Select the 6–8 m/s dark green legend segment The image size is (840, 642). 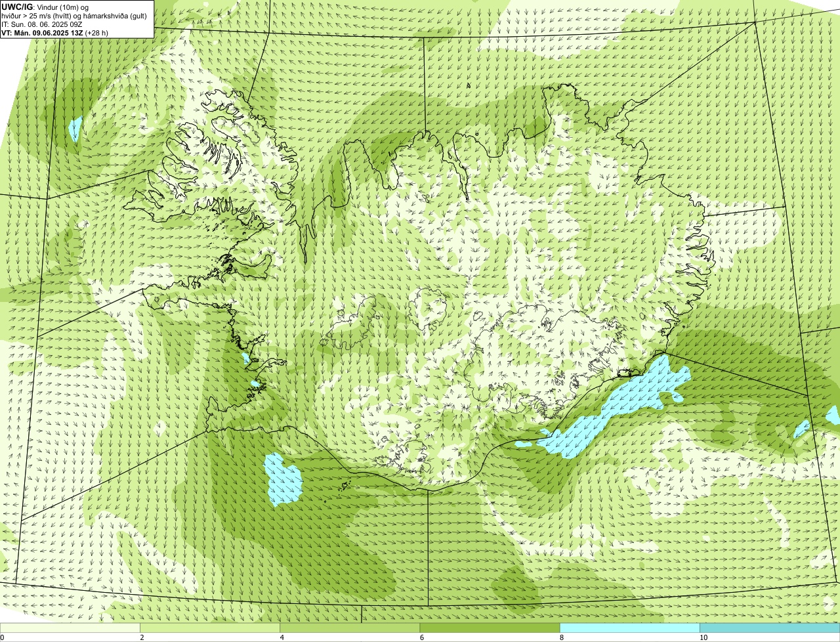(x=490, y=628)
